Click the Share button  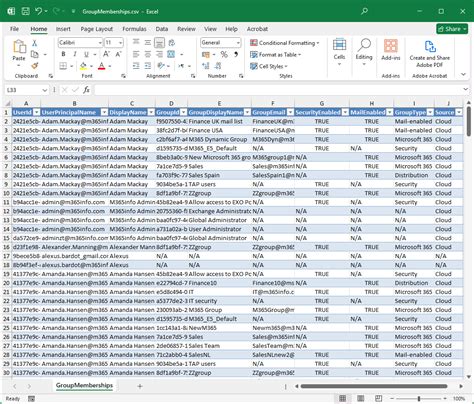tap(452, 29)
